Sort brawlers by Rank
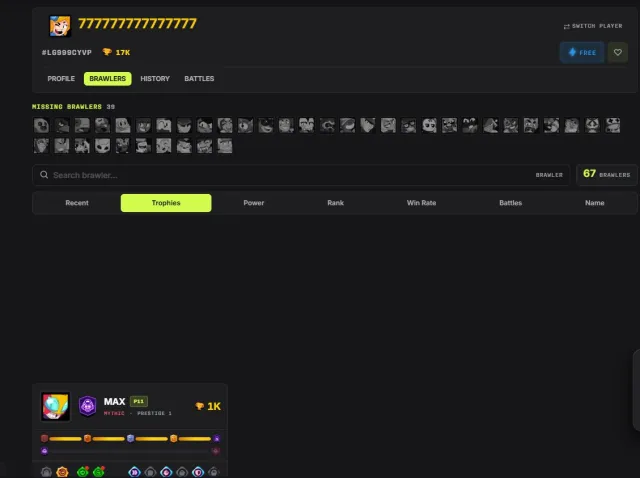The image size is (640, 478). (x=336, y=203)
